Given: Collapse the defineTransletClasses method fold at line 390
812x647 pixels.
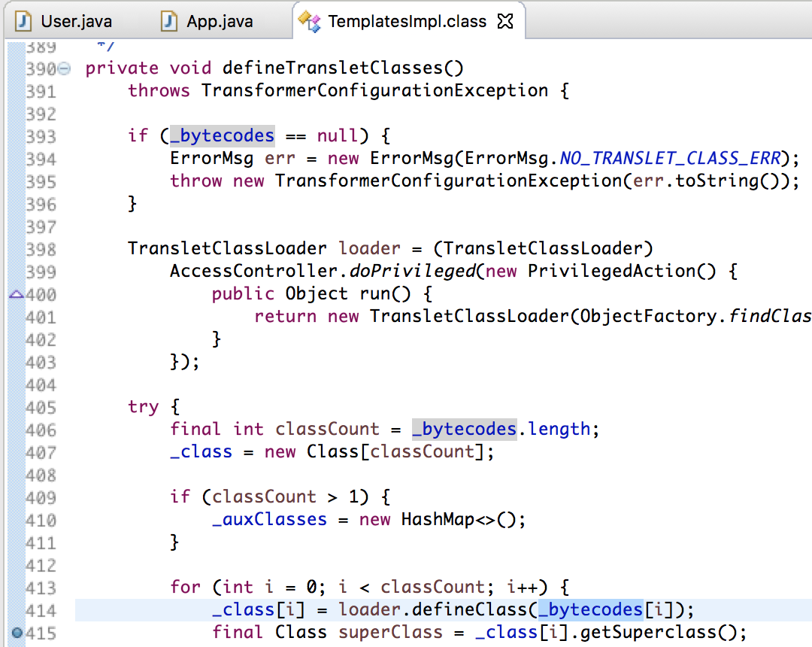Looking at the screenshot, I should click(64, 68).
